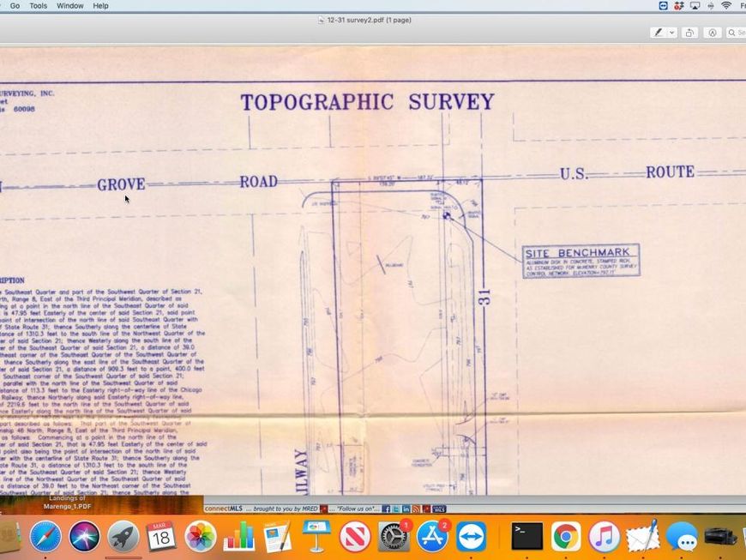Viewport: 746px width, 560px height.
Task: Open the Tools menu
Action: (39, 6)
